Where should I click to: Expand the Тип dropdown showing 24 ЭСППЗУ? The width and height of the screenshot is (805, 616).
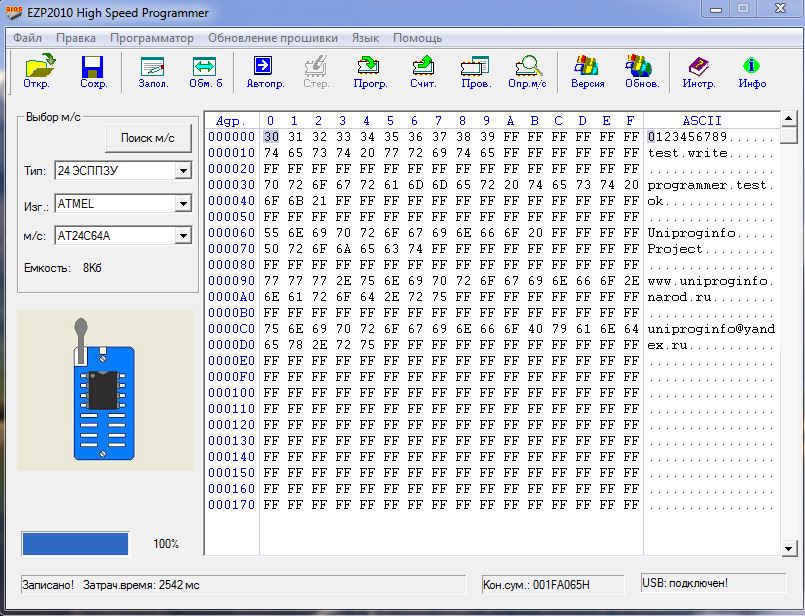click(183, 170)
